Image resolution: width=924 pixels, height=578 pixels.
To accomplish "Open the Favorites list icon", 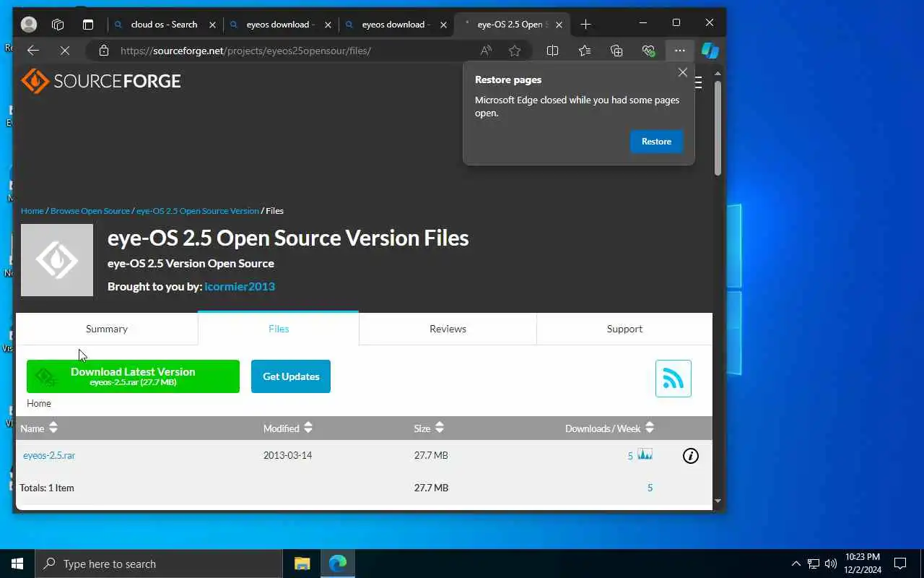I will (x=585, y=51).
